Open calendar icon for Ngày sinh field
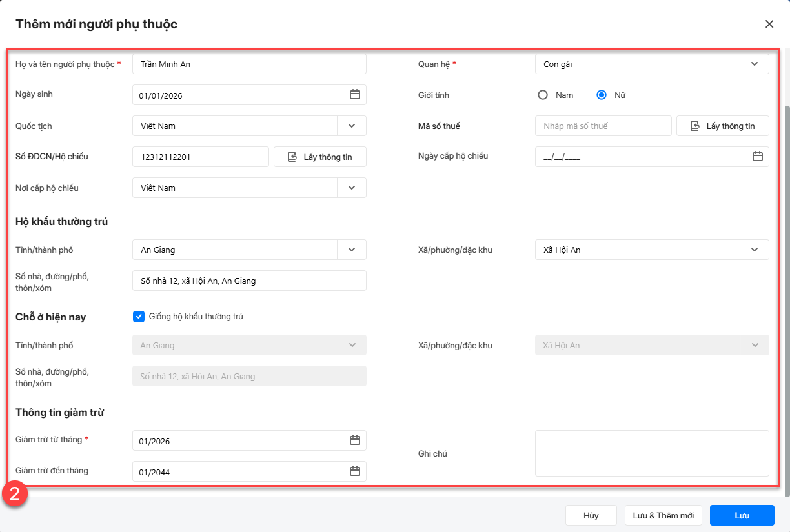The image size is (790, 532). (x=354, y=95)
